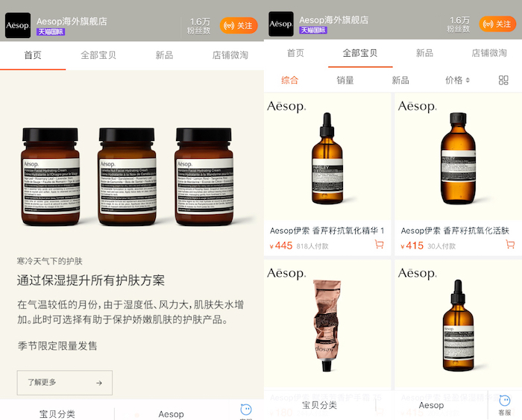Click the 818人付款 text
The image size is (522, 420).
(x=312, y=246)
